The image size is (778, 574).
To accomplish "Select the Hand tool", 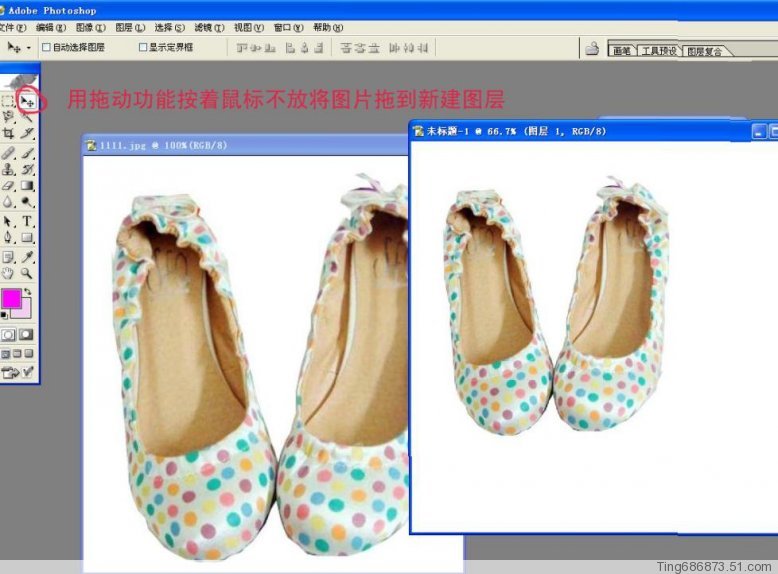I will coord(8,273).
